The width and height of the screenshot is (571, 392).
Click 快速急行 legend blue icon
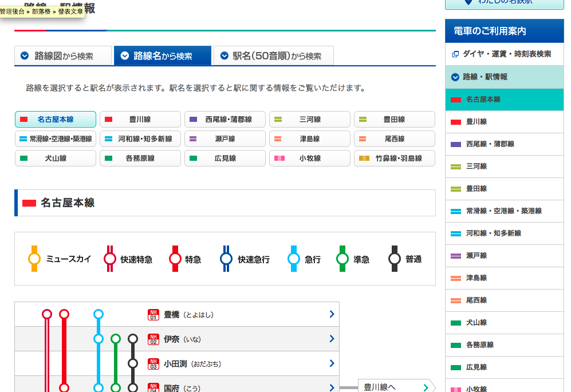click(x=226, y=259)
